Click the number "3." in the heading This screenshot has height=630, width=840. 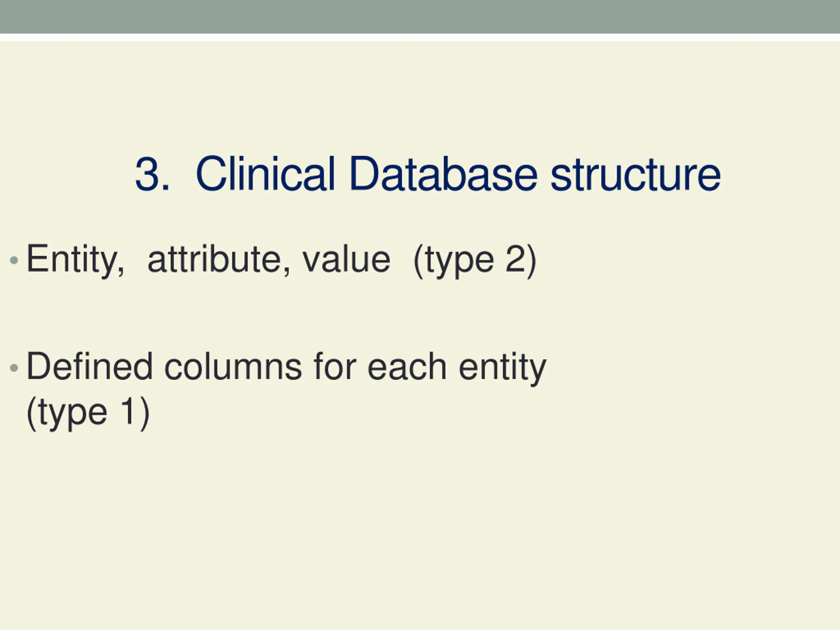(152, 174)
